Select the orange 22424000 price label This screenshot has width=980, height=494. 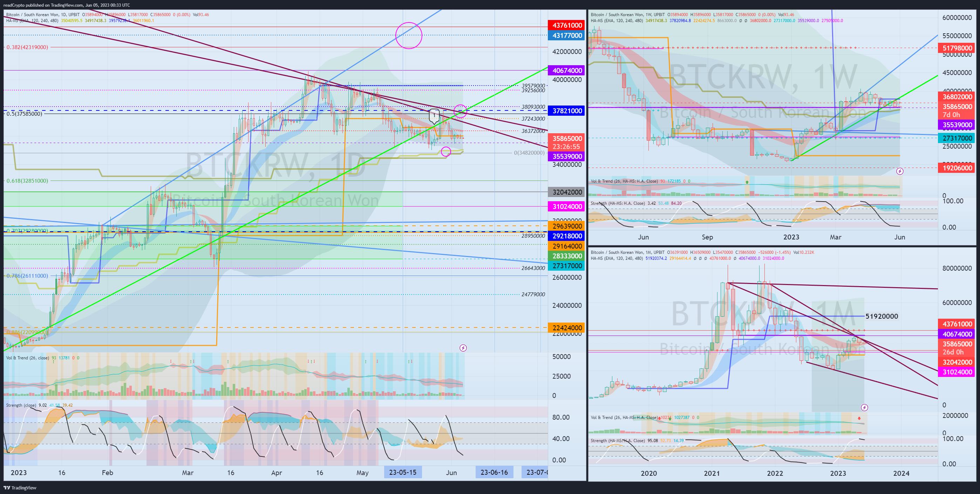[566, 328]
